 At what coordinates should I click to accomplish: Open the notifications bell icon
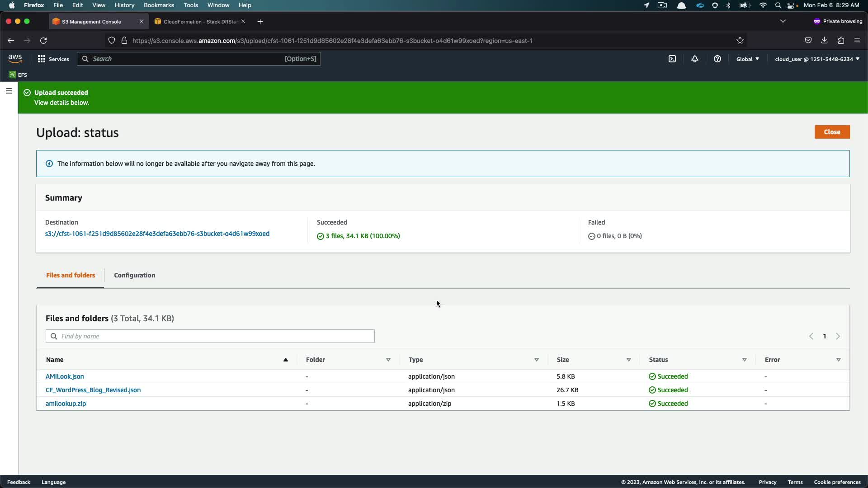695,59
